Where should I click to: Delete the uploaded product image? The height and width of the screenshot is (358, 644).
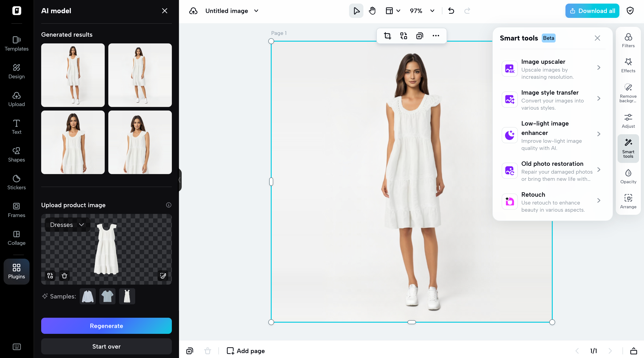64,276
